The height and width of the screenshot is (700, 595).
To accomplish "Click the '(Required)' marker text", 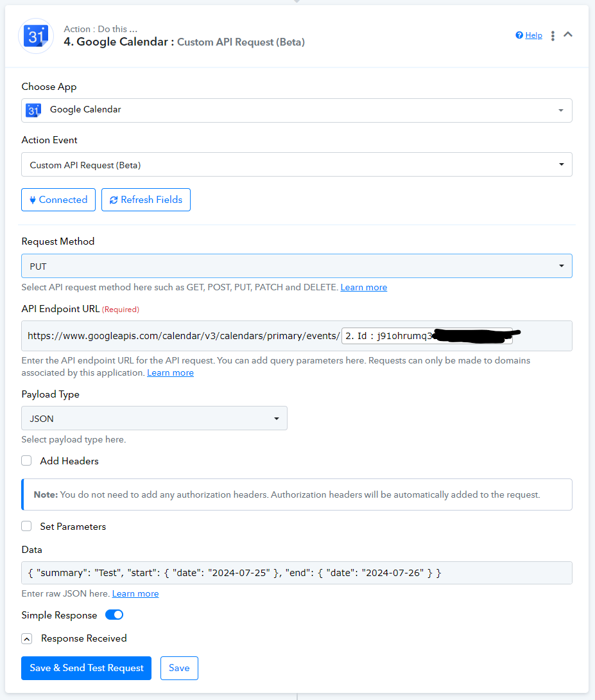I will [121, 310].
